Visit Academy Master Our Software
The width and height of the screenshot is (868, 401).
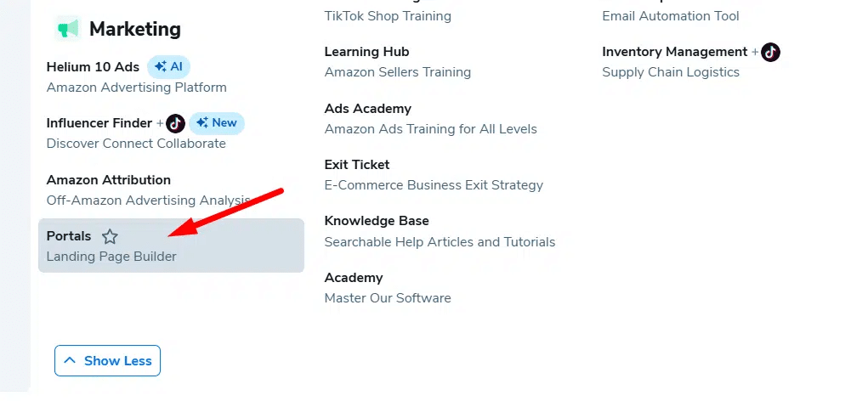354,278
